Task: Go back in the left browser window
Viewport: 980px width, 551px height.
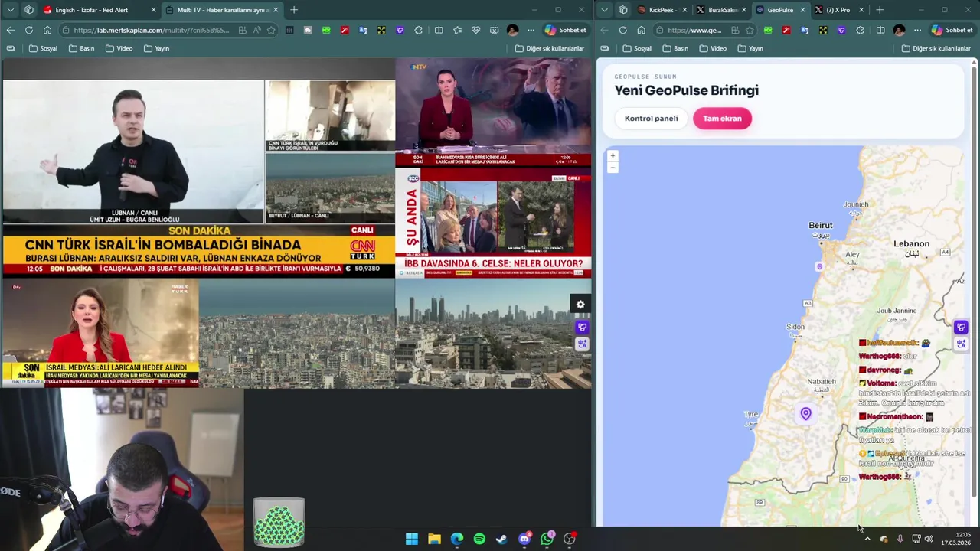Action: (x=10, y=30)
